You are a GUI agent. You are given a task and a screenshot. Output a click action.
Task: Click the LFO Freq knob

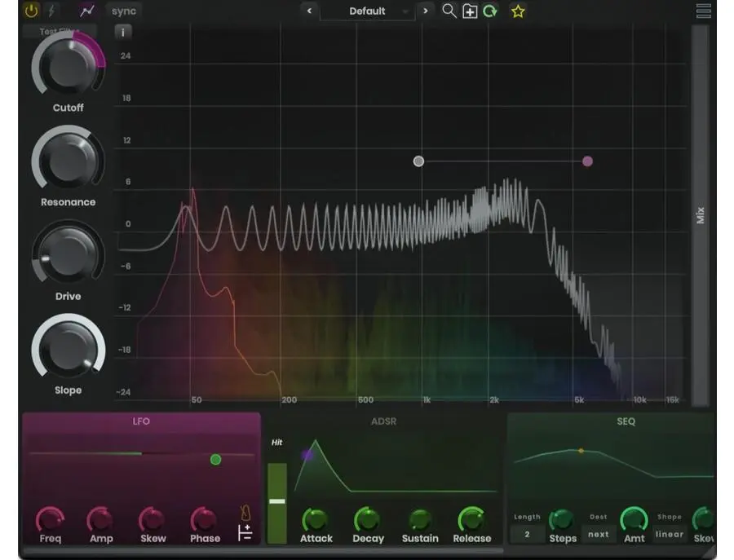(x=50, y=519)
